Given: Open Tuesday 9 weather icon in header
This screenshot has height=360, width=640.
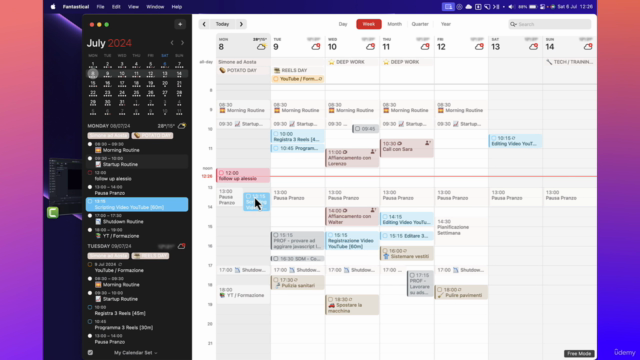Looking at the screenshot, I should point(316,47).
